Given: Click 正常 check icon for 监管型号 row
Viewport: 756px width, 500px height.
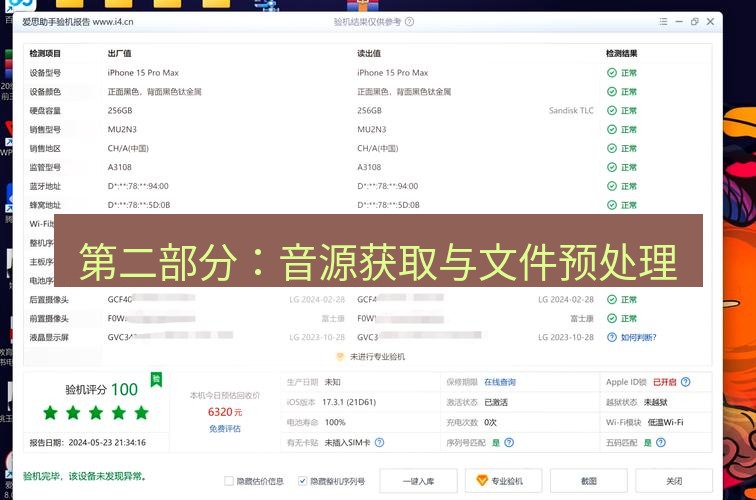Looking at the screenshot, I should pyautogui.click(x=612, y=167).
